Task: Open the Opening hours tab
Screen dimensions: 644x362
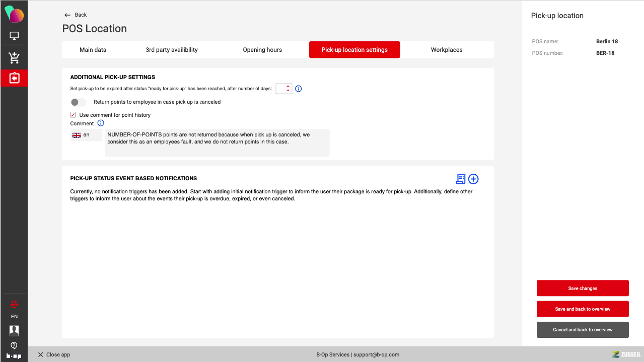Action: pos(262,50)
